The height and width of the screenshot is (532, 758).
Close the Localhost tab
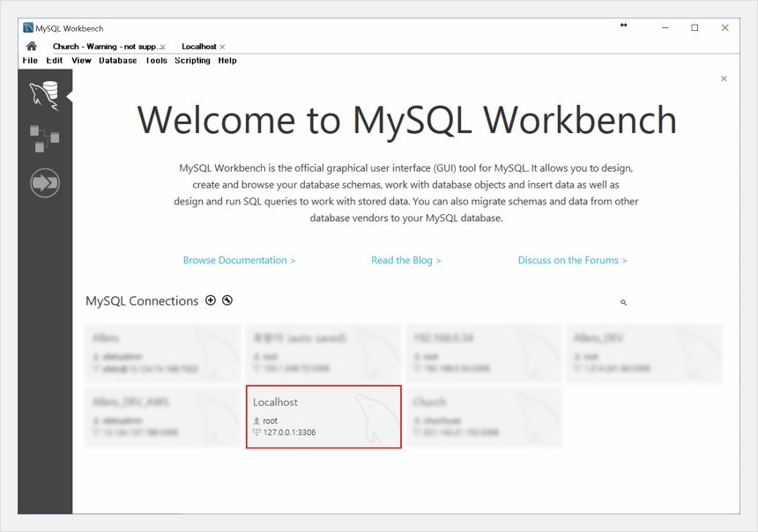(222, 47)
